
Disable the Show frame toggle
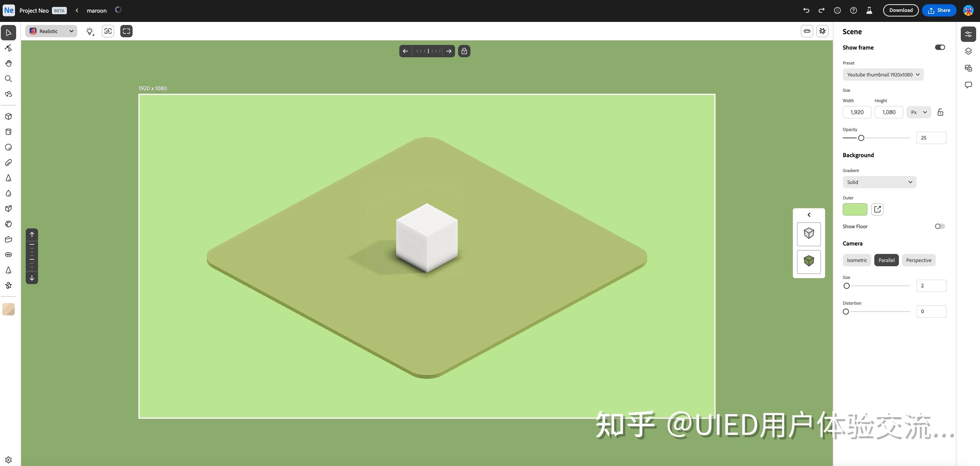click(x=940, y=47)
